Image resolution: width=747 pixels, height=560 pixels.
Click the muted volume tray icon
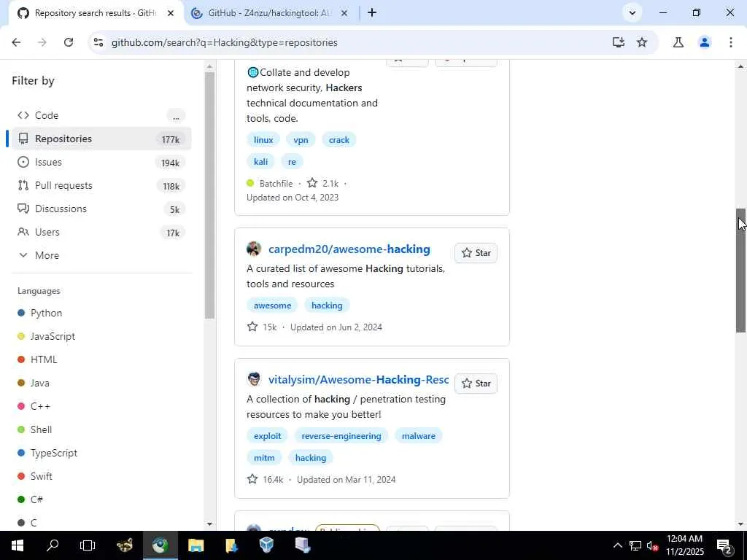(652, 545)
